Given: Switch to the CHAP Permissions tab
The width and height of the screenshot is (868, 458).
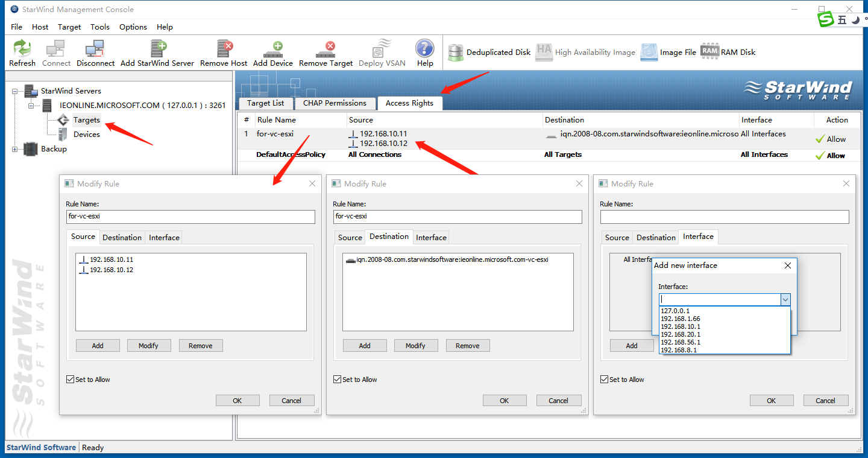Looking at the screenshot, I should (335, 103).
